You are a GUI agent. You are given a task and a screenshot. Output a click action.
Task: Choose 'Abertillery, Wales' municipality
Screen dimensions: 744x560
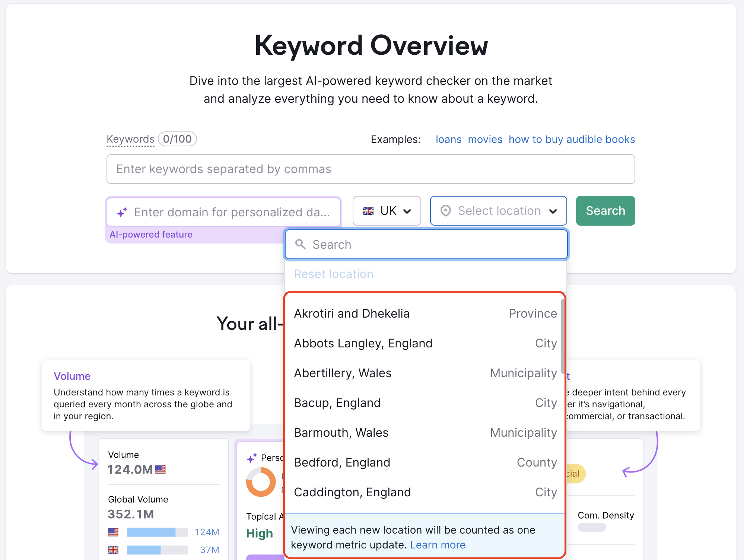(343, 373)
